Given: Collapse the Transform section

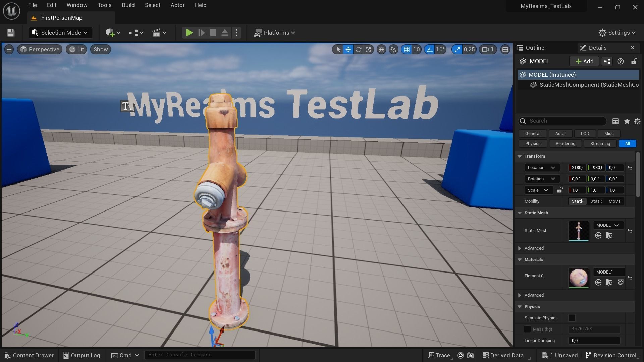Looking at the screenshot, I should coord(520,156).
